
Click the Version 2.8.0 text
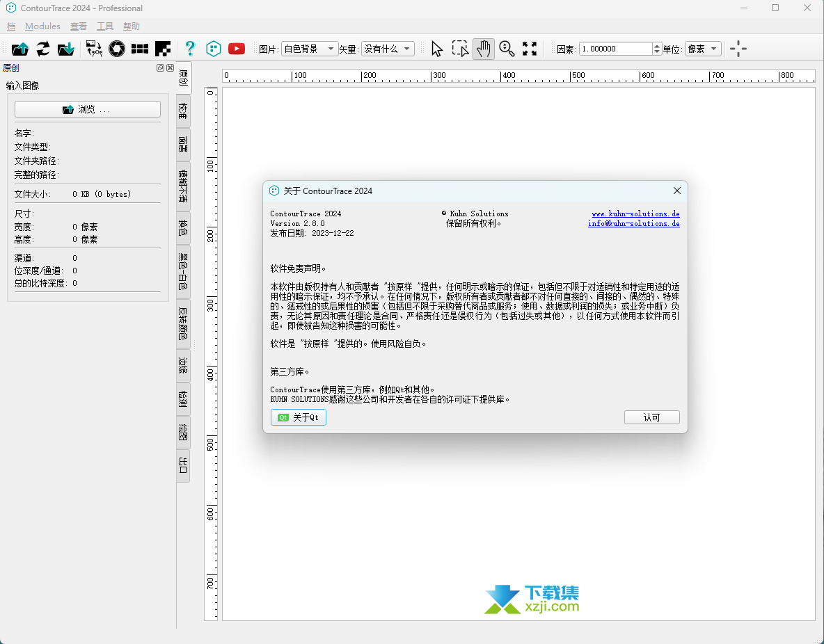(297, 223)
